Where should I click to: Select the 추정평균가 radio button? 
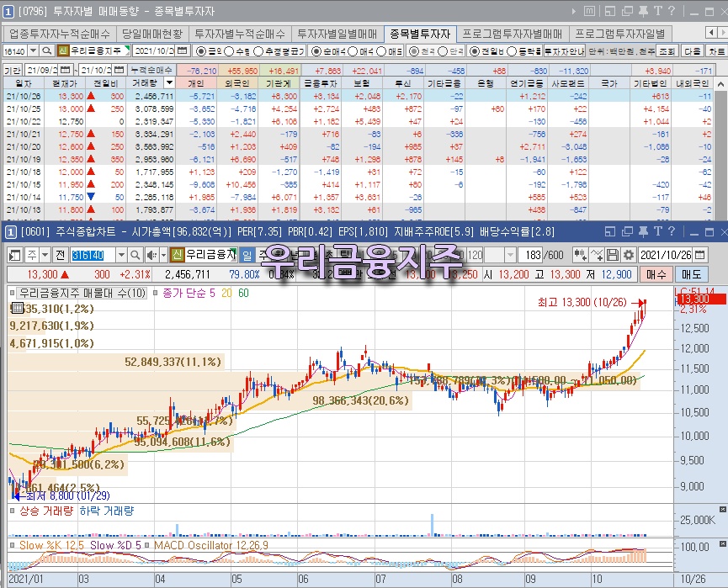(258, 51)
